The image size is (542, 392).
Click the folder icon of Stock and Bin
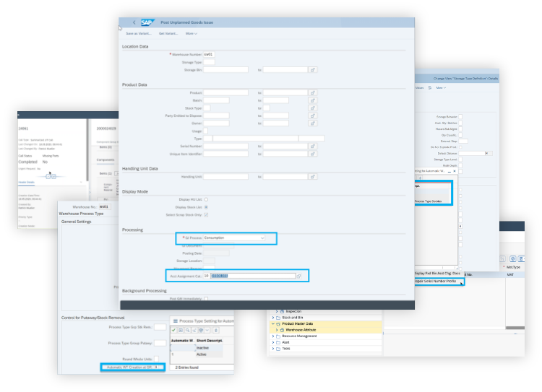click(278, 318)
